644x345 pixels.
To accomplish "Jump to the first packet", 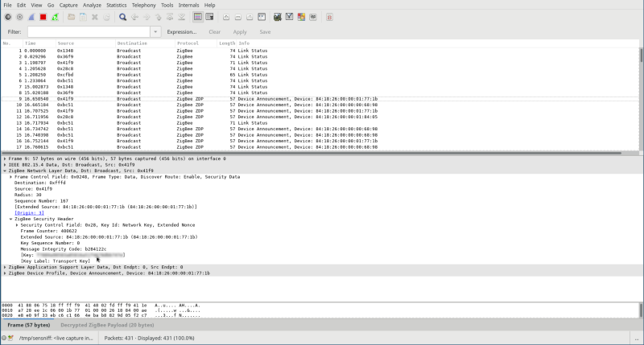I will [x=170, y=17].
